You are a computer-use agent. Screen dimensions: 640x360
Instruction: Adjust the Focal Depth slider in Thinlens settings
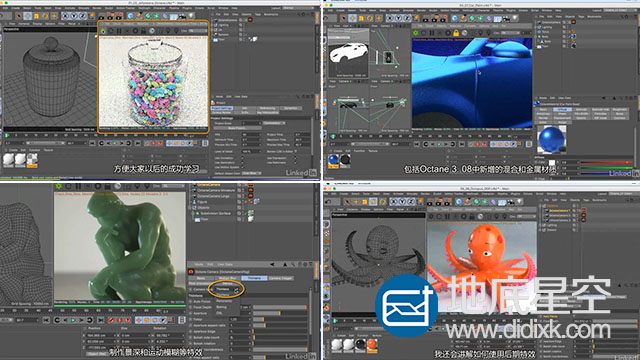pos(280,307)
